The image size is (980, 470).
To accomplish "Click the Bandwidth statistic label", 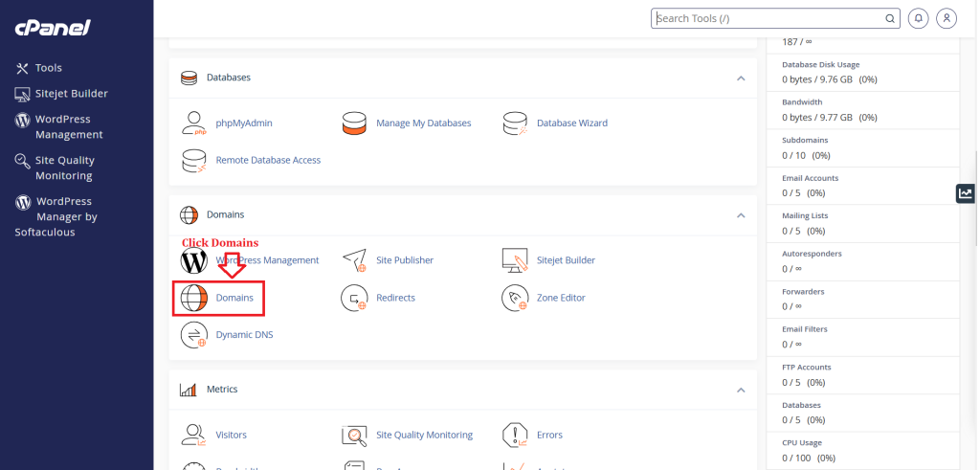I will coord(803,101).
